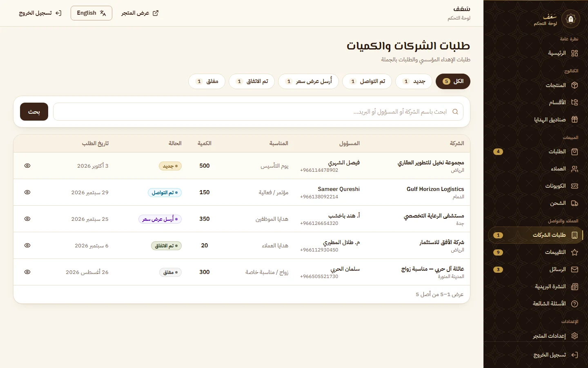
Task: View Gulf Horizon Logistics request via eye icon
Action: point(27,192)
